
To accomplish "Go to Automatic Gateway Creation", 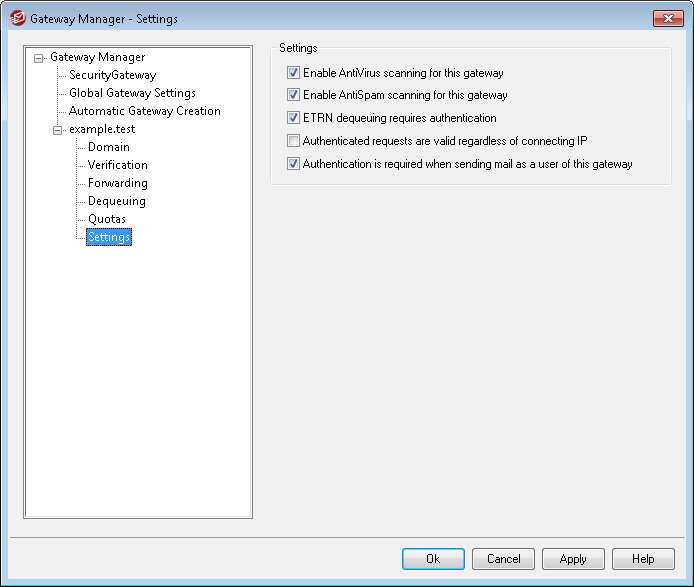I will point(144,111).
